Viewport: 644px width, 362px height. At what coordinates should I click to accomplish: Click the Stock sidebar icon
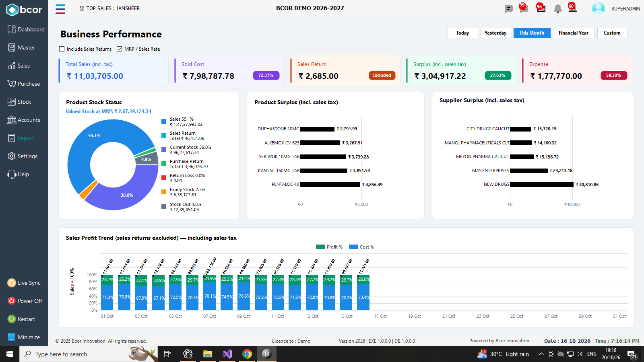(x=12, y=102)
